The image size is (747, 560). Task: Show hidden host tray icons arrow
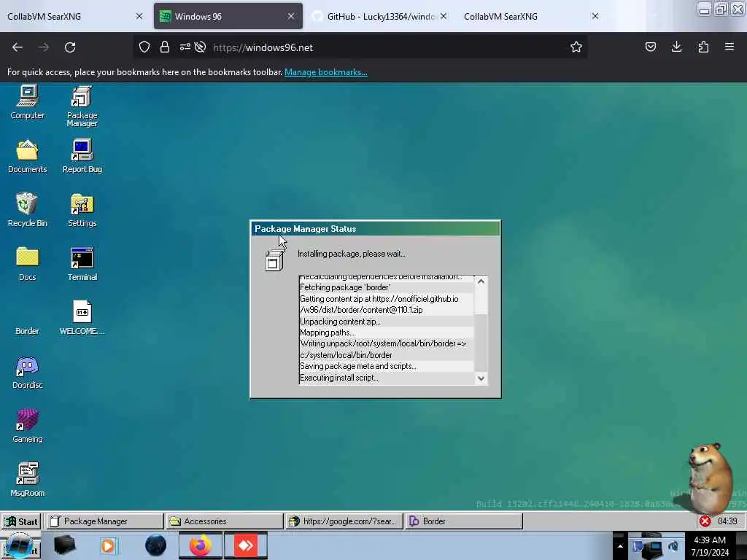tap(620, 546)
